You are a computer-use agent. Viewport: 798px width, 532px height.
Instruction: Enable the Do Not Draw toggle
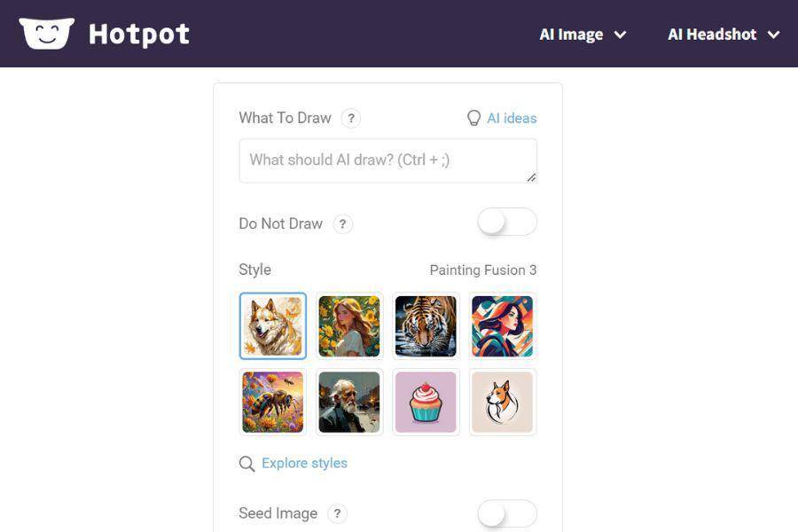coord(507,222)
